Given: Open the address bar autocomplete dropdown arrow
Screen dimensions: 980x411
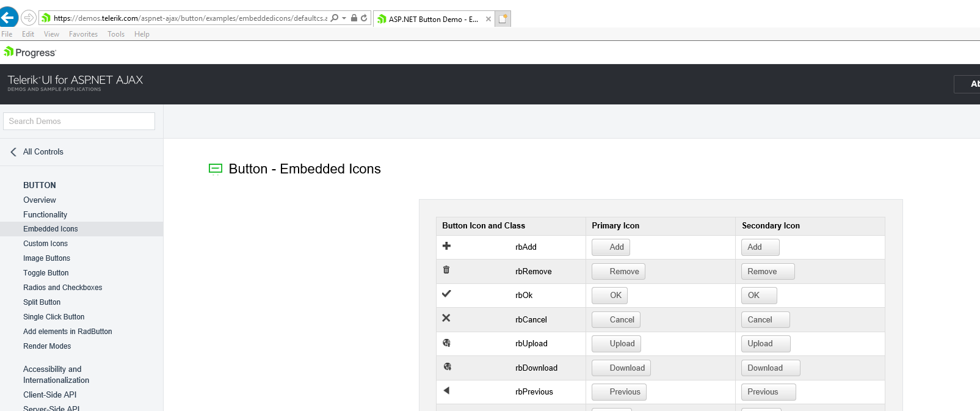Looking at the screenshot, I should point(344,18).
